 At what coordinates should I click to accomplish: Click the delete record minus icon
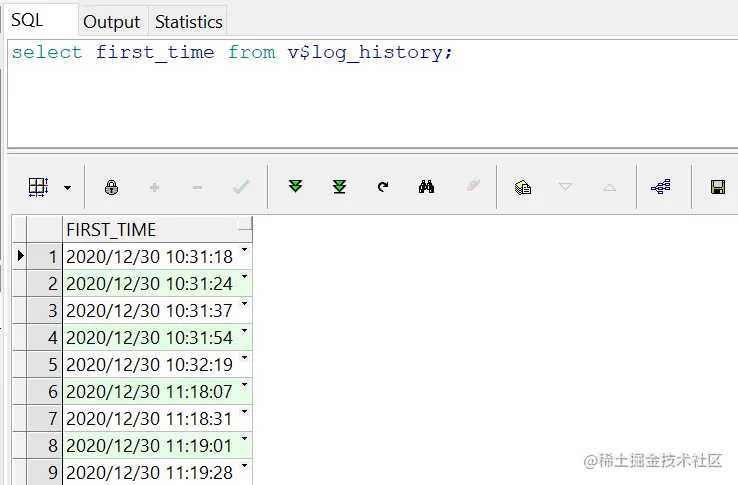tap(197, 188)
